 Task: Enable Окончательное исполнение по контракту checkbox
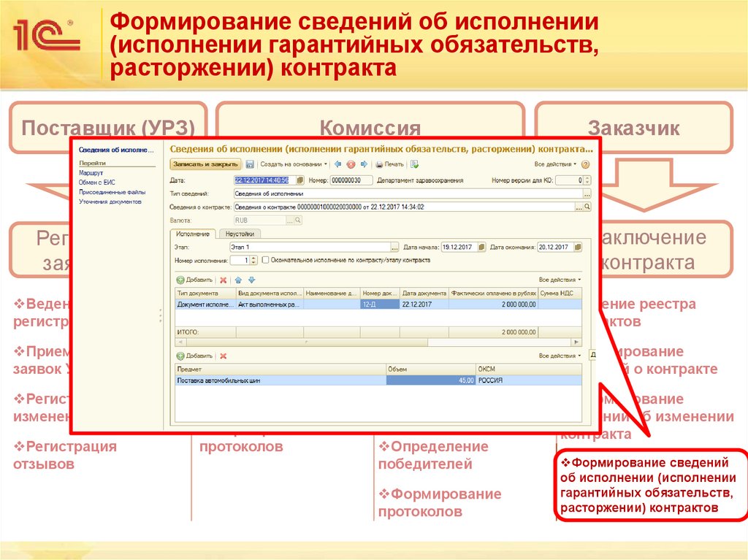tap(266, 260)
